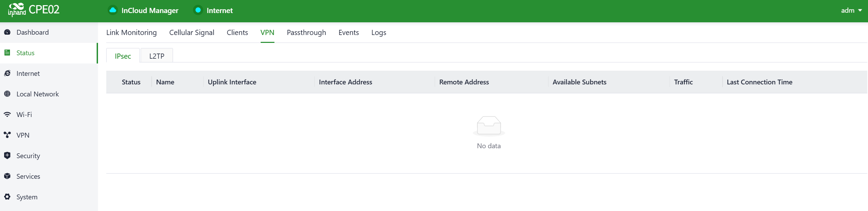868x211 pixels.
Task: Click the Wi-Fi signal icon in sidebar
Action: click(7, 115)
